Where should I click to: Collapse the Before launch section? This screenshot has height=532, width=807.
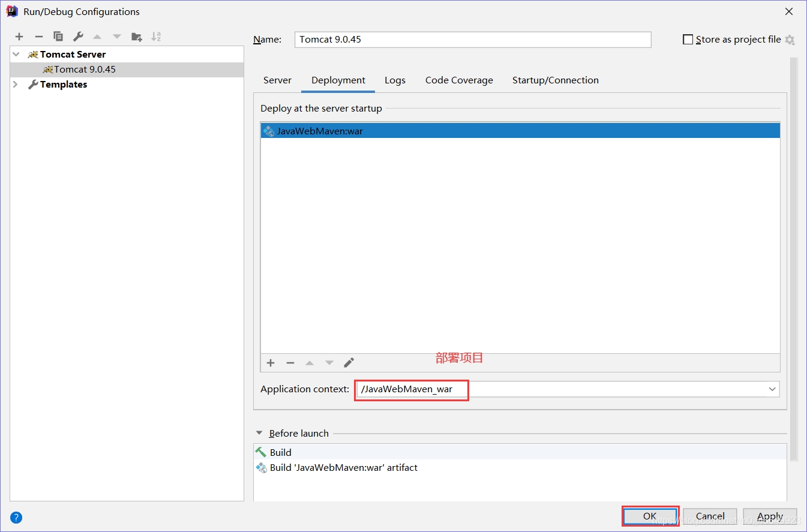pos(259,433)
